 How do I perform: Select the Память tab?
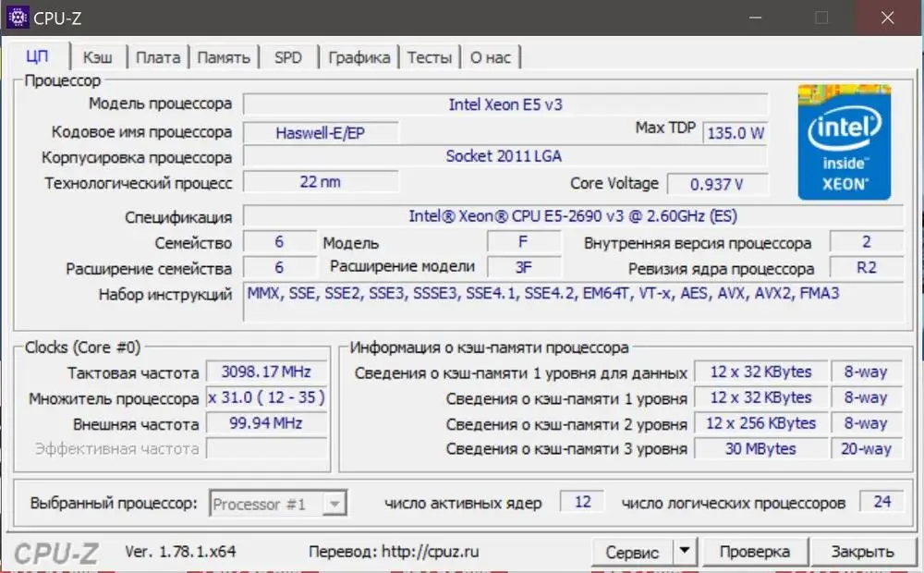pyautogui.click(x=224, y=57)
